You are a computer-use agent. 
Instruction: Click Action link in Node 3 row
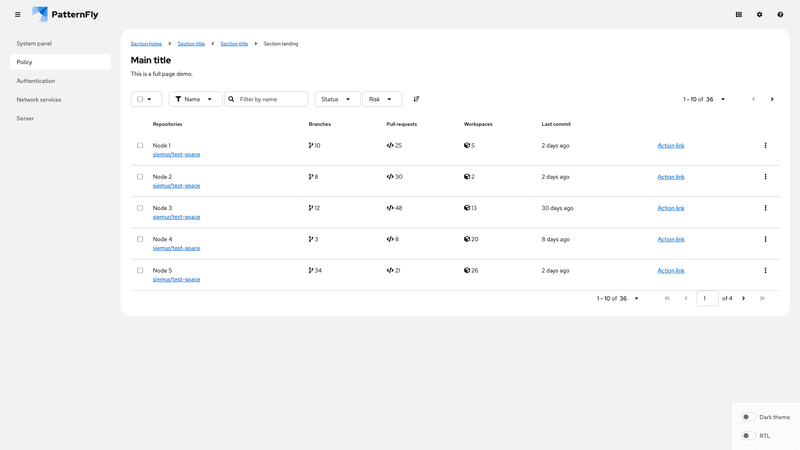[x=671, y=208]
